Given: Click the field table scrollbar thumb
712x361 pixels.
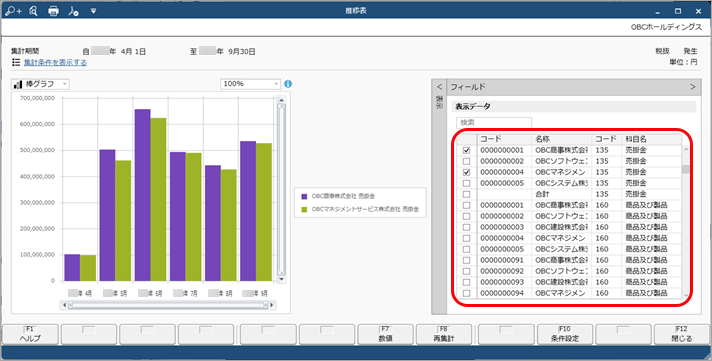Looking at the screenshot, I should point(686,169).
